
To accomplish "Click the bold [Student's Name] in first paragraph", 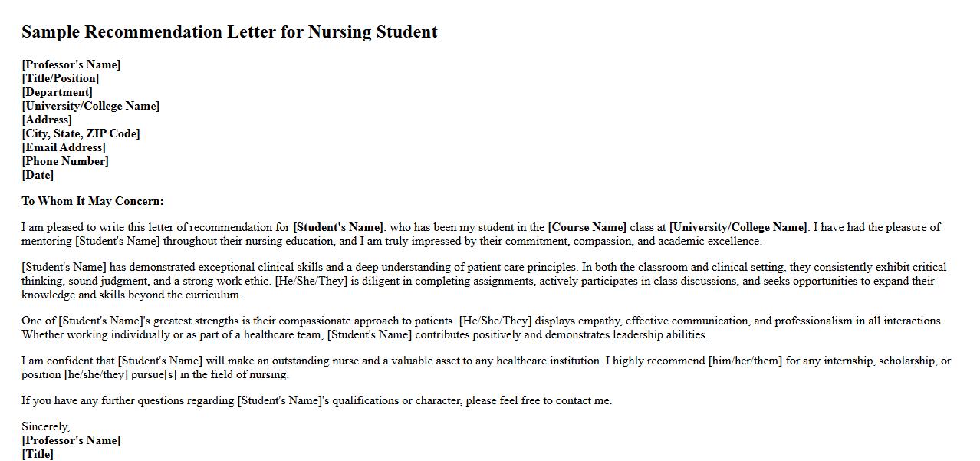I will click(337, 227).
